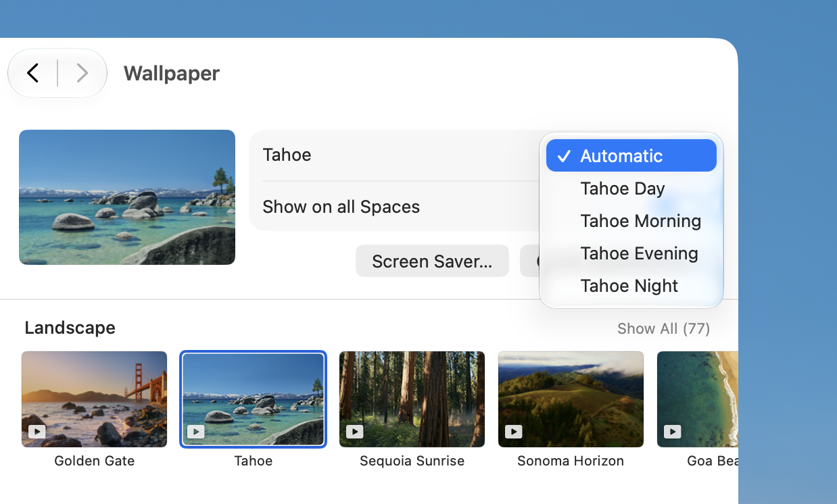
Task: Select the Sequoia Sunrise wallpaper
Action: click(x=412, y=399)
